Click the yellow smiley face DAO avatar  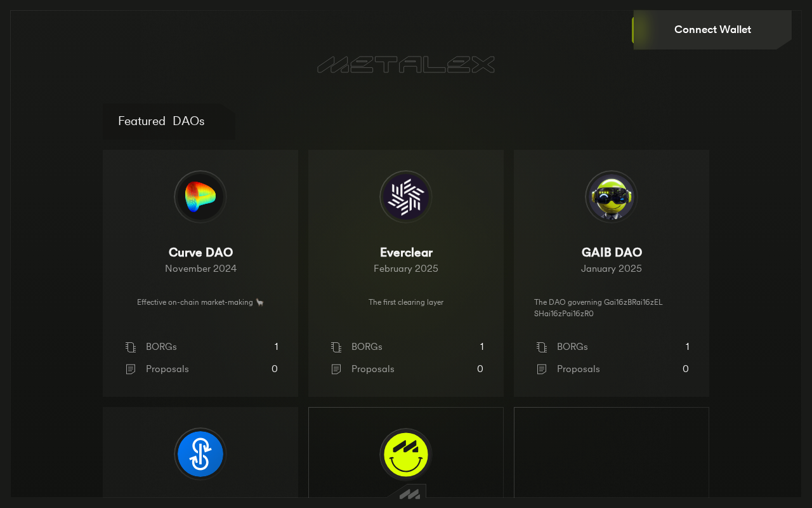(x=406, y=454)
